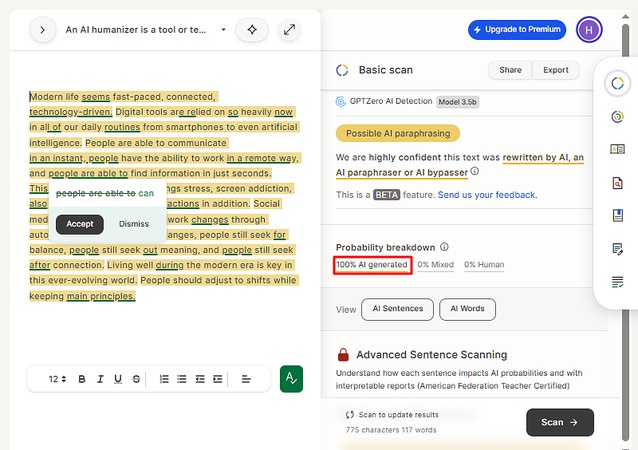
Task: Click the GPTZero AI Detection logo icon
Action: tap(341, 101)
